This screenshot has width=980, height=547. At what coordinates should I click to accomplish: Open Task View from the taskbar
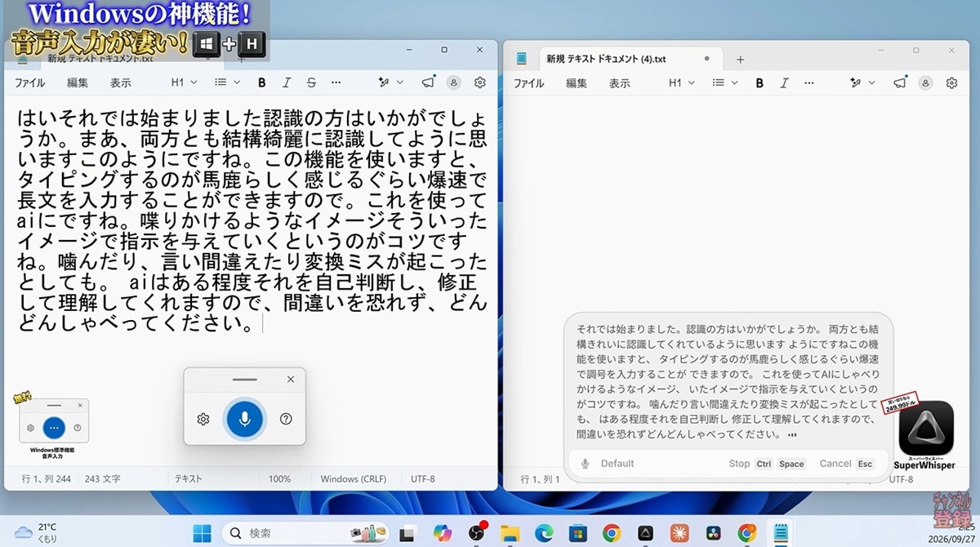pos(408,533)
